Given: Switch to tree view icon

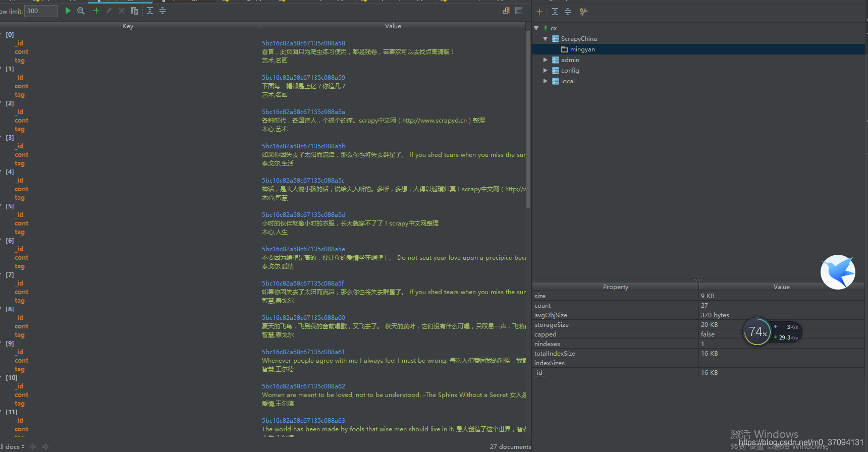Looking at the screenshot, I should [x=506, y=11].
